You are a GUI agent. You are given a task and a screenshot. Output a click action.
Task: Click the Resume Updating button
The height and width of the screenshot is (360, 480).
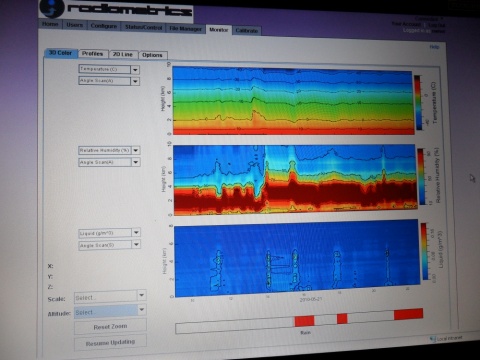(x=110, y=342)
